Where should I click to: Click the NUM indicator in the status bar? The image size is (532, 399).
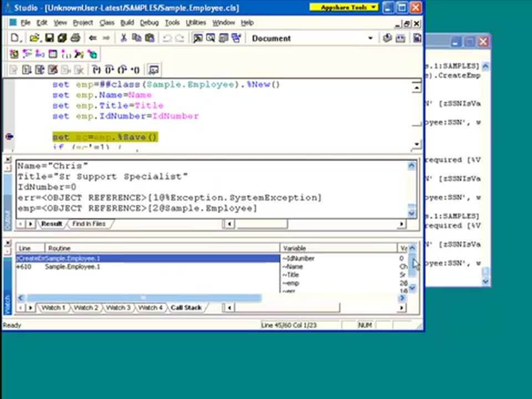tap(365, 325)
